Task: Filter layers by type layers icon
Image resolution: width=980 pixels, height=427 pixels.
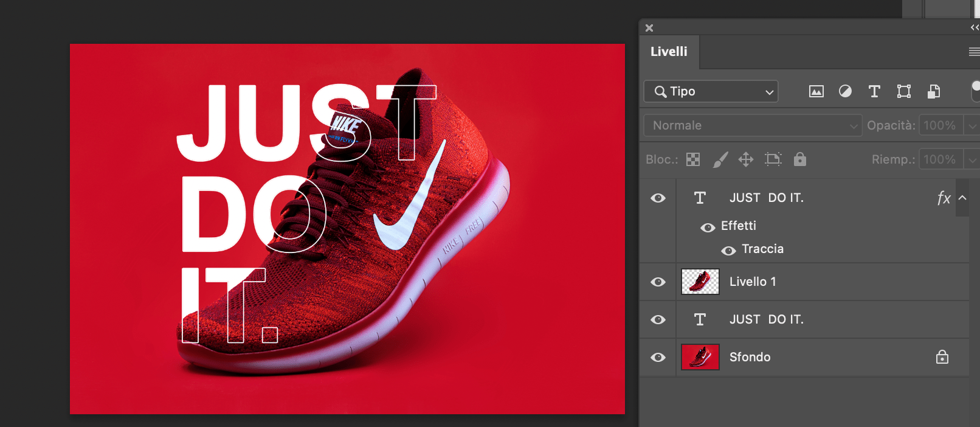Action: click(x=874, y=91)
